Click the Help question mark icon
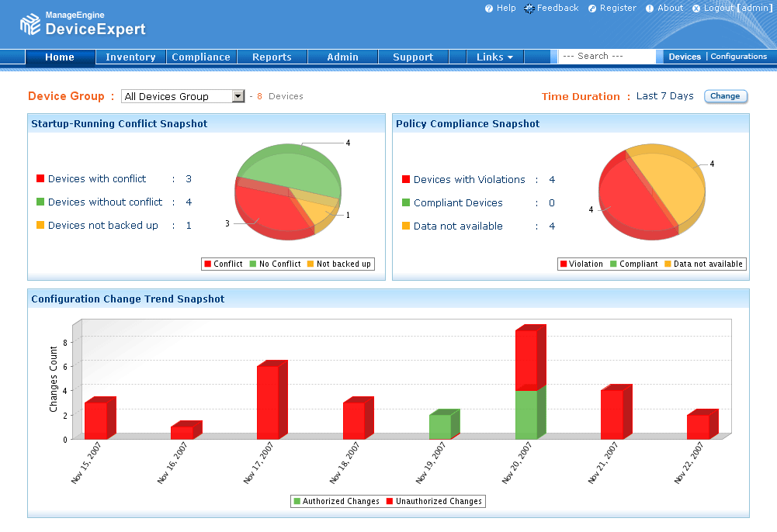This screenshot has width=777, height=532. pyautogui.click(x=489, y=9)
